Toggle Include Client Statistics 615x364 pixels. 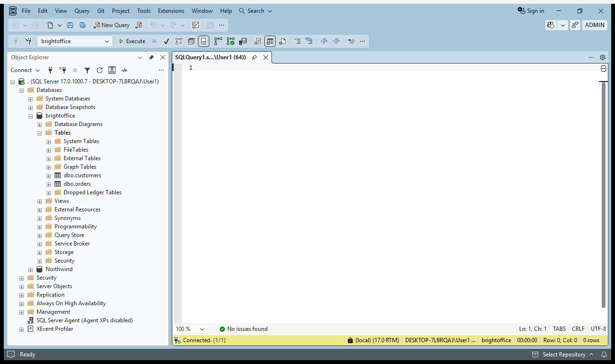click(x=243, y=41)
